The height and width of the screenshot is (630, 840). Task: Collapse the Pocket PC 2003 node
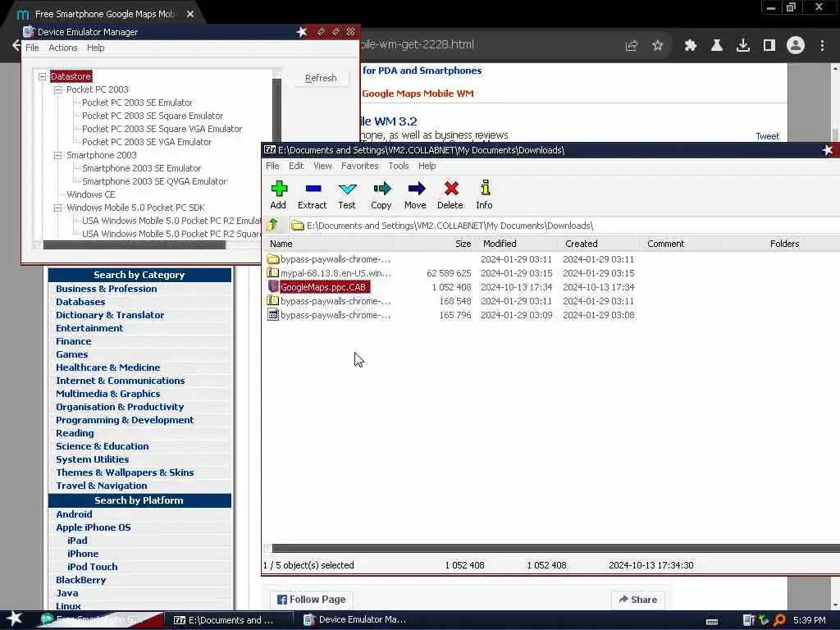pos(58,90)
